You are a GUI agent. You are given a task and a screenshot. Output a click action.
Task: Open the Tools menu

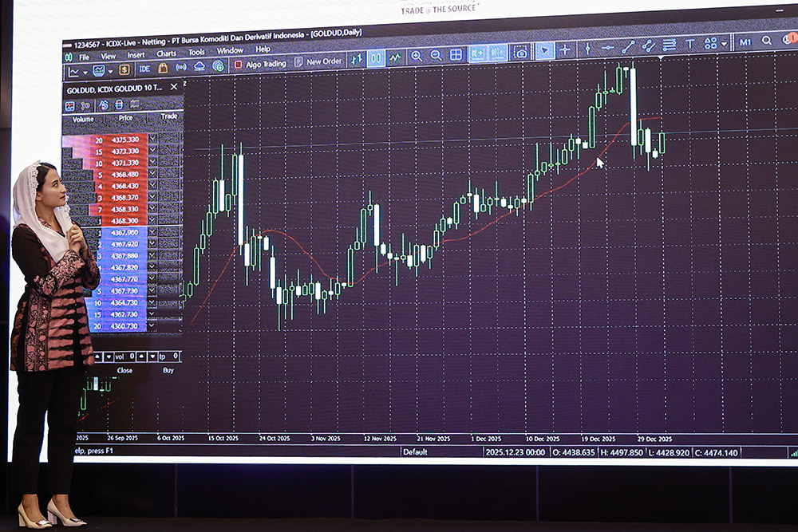coord(196,53)
